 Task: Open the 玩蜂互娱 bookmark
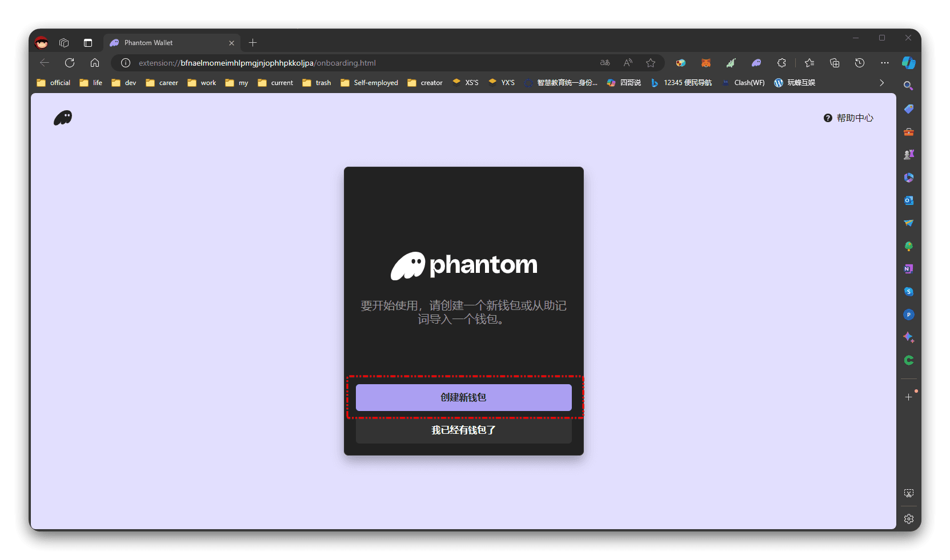[x=795, y=83]
